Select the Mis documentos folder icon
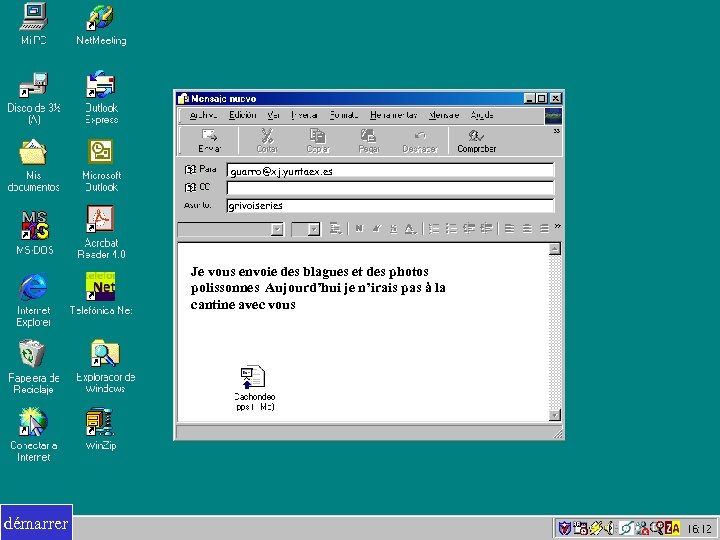 click(x=33, y=165)
